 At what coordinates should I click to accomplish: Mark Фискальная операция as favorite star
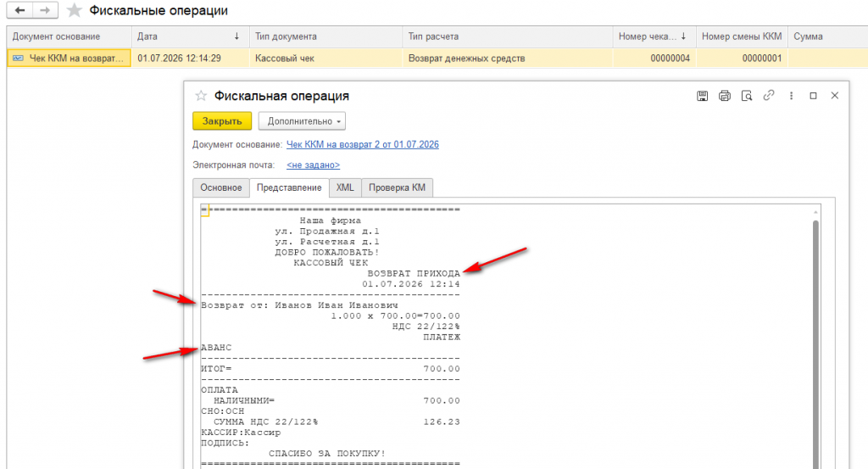click(x=201, y=96)
